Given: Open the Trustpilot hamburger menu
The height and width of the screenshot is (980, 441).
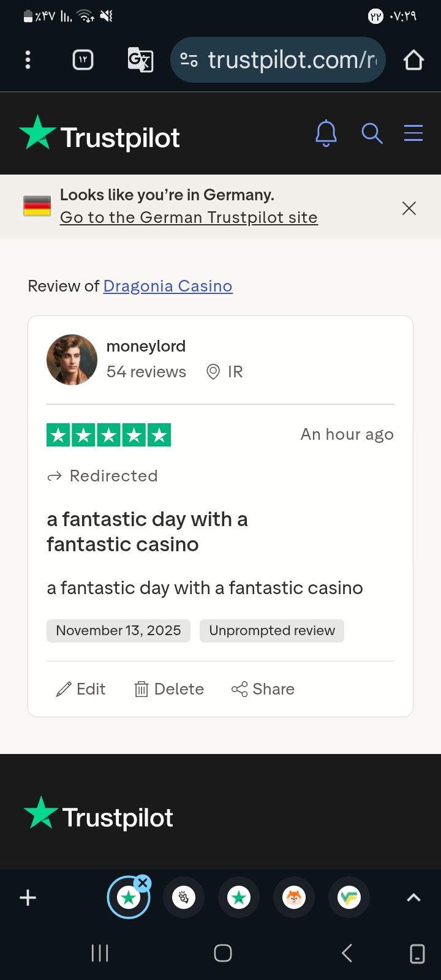Looking at the screenshot, I should point(413,133).
